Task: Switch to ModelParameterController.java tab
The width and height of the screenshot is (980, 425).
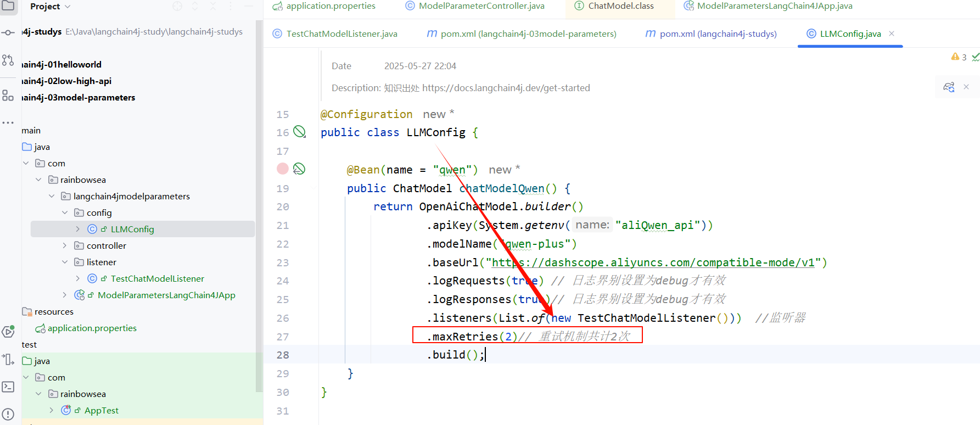Action: click(475, 6)
